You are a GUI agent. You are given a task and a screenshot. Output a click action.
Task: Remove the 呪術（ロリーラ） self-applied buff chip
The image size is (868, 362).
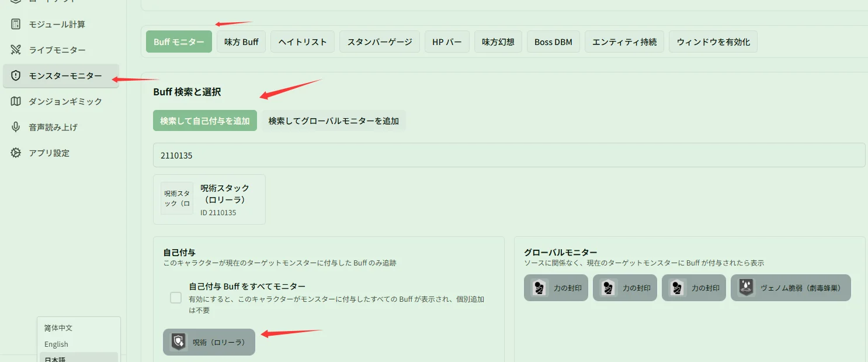pos(209,342)
